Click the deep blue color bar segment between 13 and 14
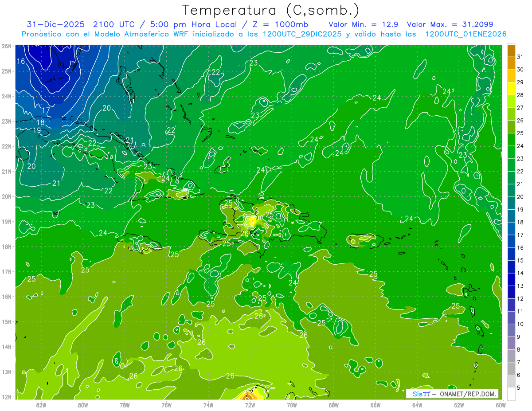This screenshot has height=411, width=532. coord(511,279)
